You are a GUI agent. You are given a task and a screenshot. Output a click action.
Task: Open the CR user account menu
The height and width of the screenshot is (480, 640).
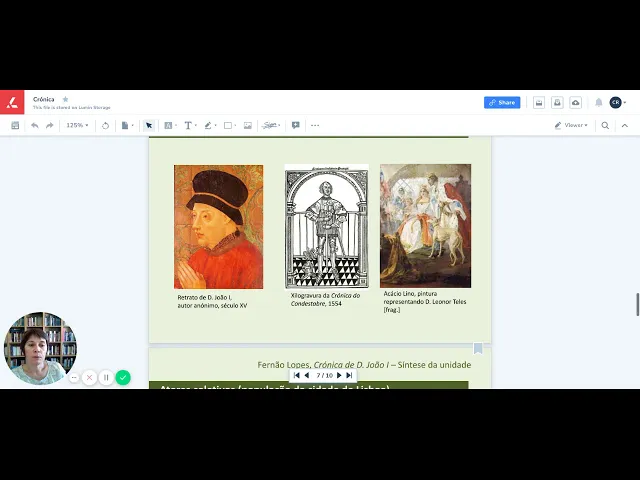pos(617,102)
